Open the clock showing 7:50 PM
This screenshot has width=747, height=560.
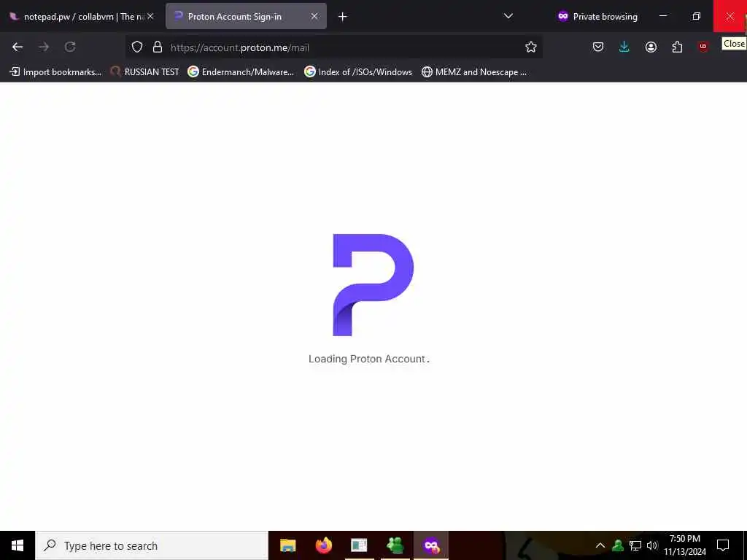(685, 545)
